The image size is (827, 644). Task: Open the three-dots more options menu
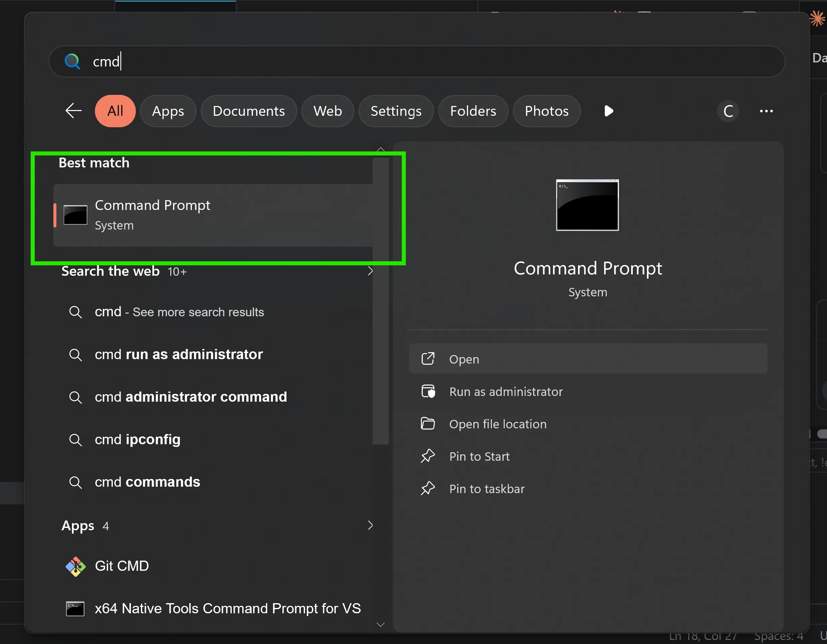click(x=767, y=111)
